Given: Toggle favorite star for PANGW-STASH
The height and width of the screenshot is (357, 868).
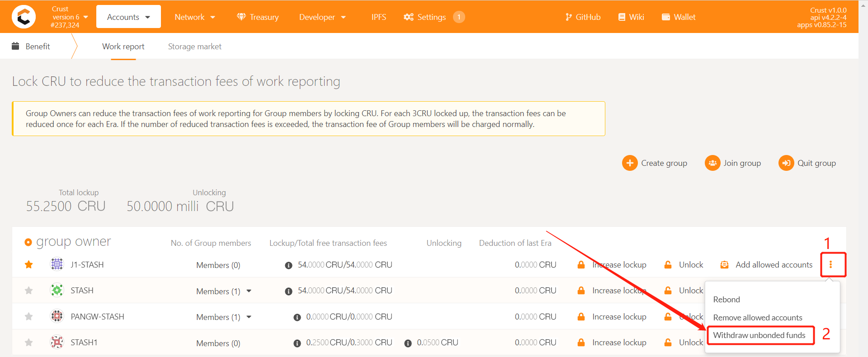Looking at the screenshot, I should tap(29, 316).
